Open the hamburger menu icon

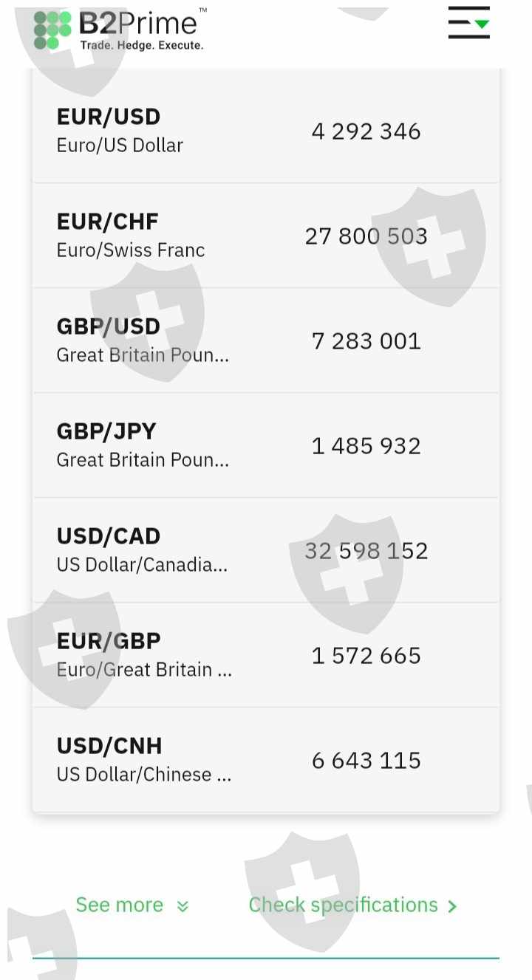coord(468,23)
